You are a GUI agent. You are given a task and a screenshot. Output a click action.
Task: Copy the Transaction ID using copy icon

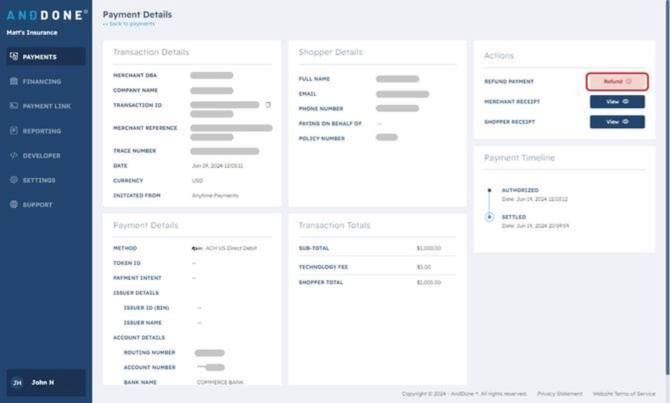[268, 104]
